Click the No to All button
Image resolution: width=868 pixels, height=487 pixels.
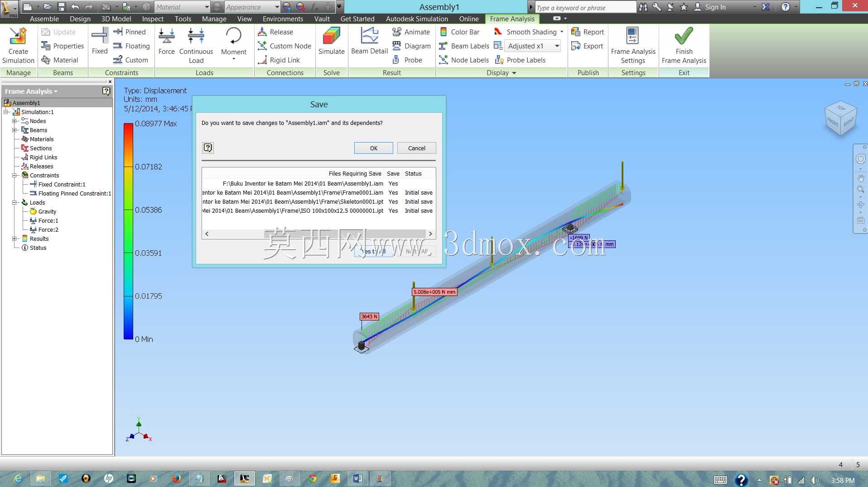[417, 251]
